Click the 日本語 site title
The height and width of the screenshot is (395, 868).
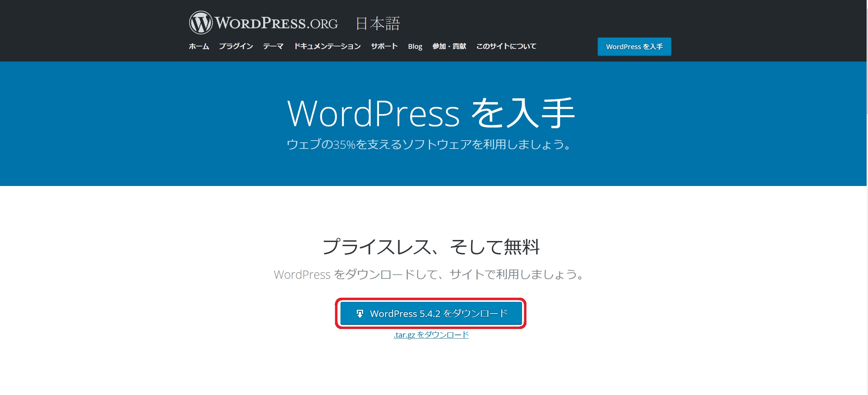click(378, 24)
